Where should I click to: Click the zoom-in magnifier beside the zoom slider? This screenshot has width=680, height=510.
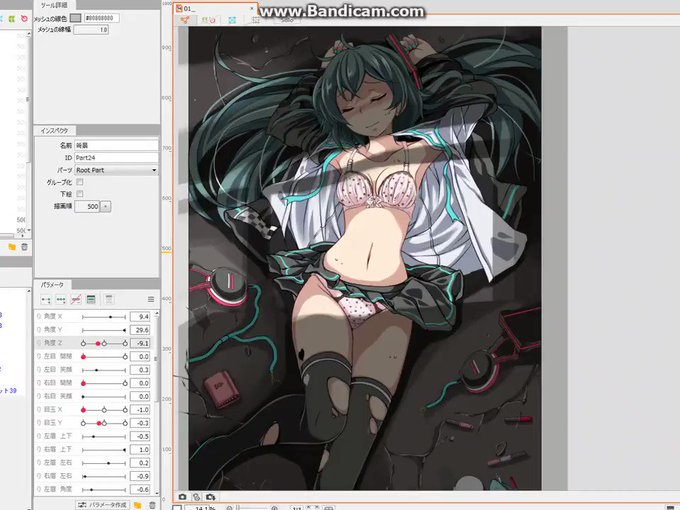[x=274, y=508]
